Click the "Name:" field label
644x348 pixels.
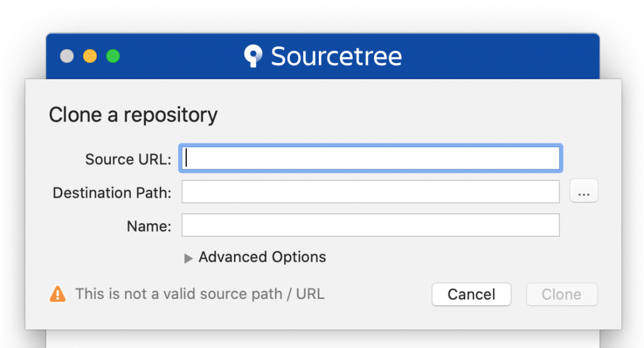[x=148, y=227]
